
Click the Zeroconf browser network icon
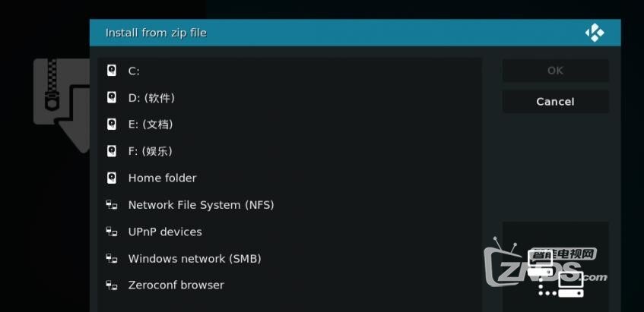tap(111, 285)
